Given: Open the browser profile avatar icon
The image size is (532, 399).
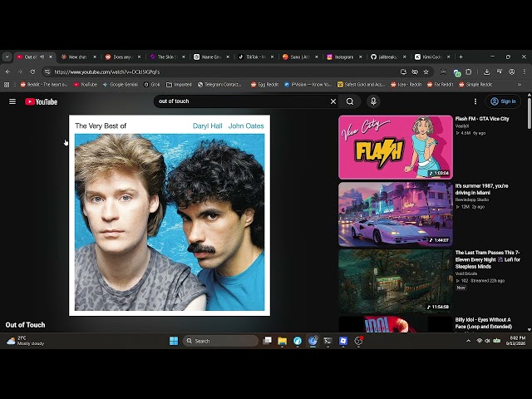Looking at the screenshot, I should (512, 72).
